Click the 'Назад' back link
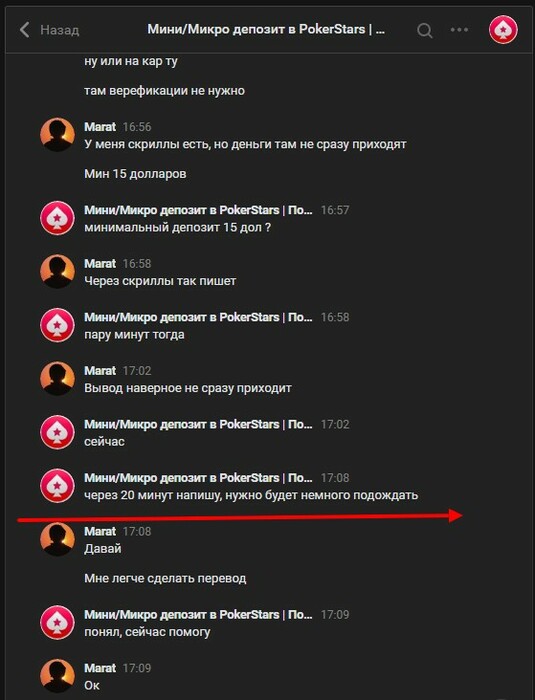 point(59,30)
